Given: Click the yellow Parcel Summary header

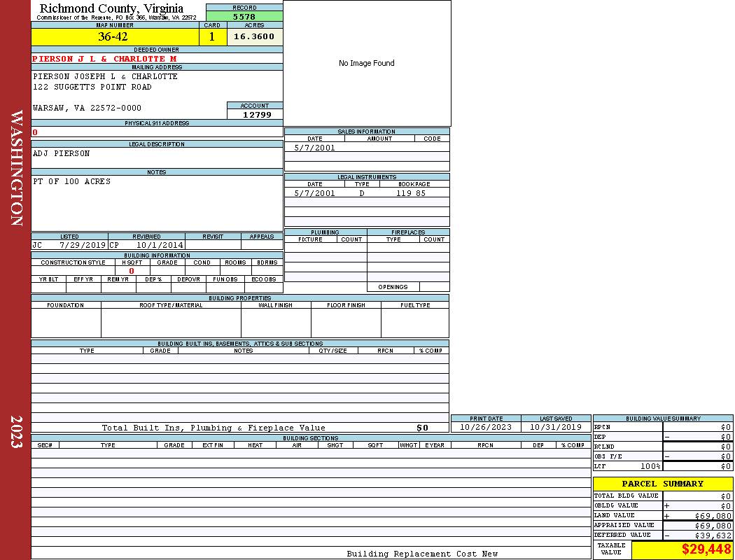Looking at the screenshot, I should [662, 484].
